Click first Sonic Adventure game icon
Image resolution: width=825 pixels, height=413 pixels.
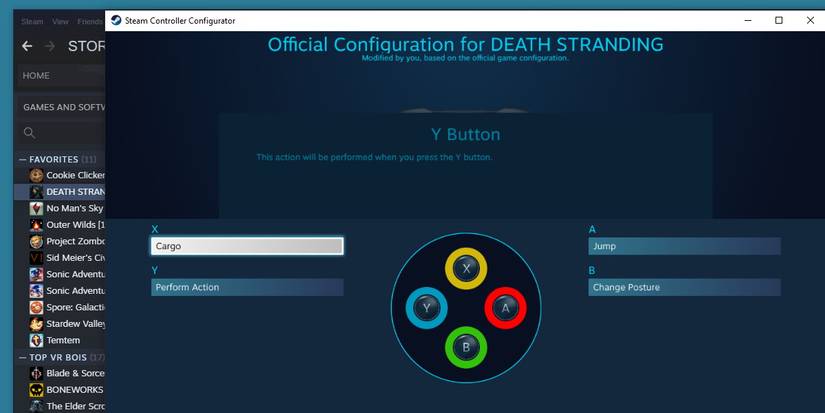[x=36, y=274]
